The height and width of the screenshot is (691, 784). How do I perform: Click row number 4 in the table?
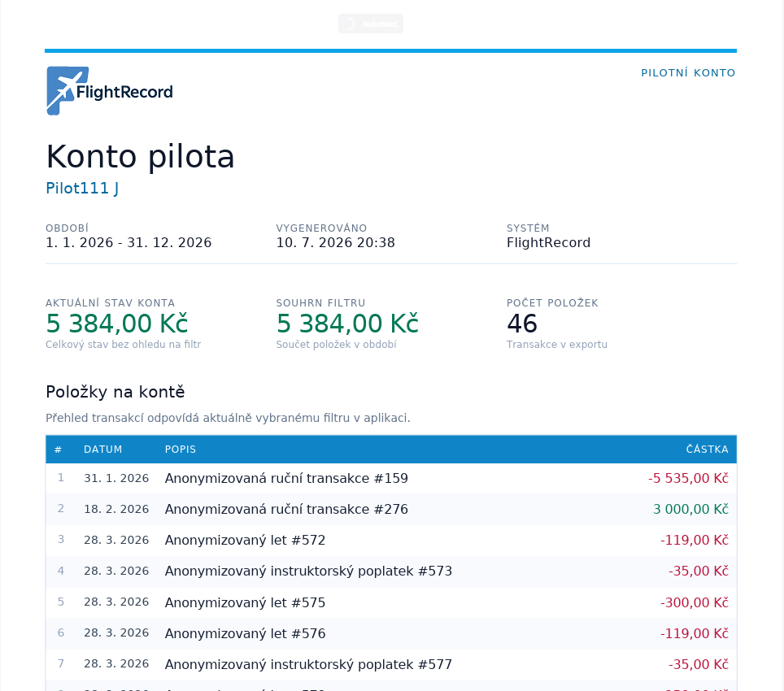60,571
